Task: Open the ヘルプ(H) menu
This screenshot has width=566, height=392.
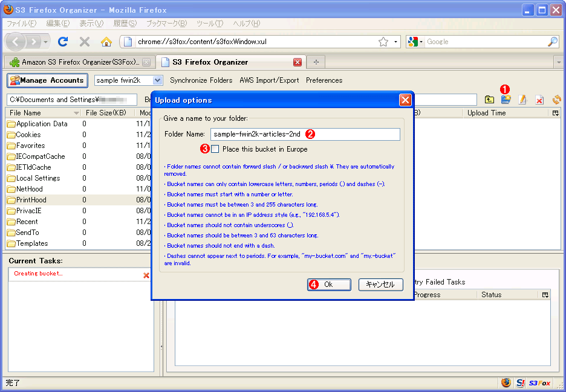Action: (246, 24)
